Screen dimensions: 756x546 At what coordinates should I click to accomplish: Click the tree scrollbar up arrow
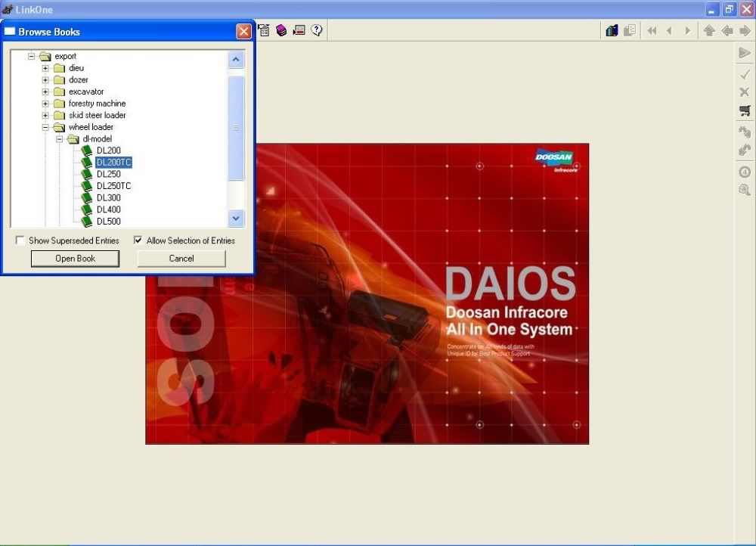[x=236, y=60]
